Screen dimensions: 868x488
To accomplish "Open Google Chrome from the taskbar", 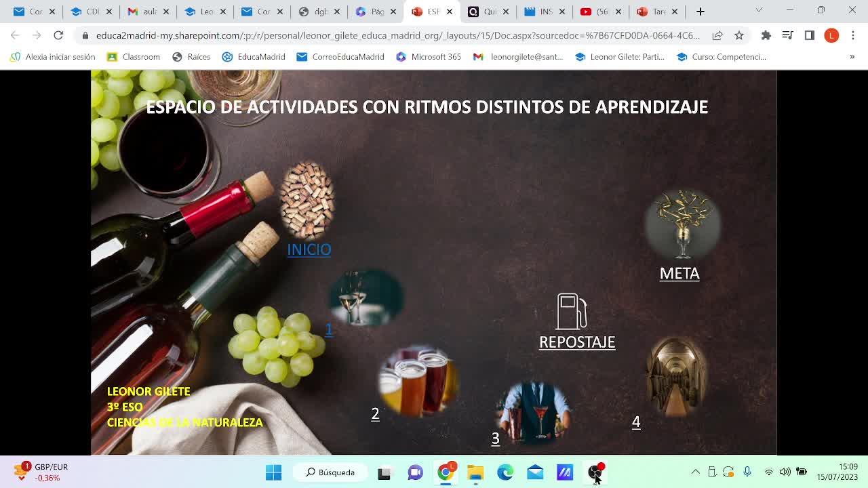I will click(446, 472).
